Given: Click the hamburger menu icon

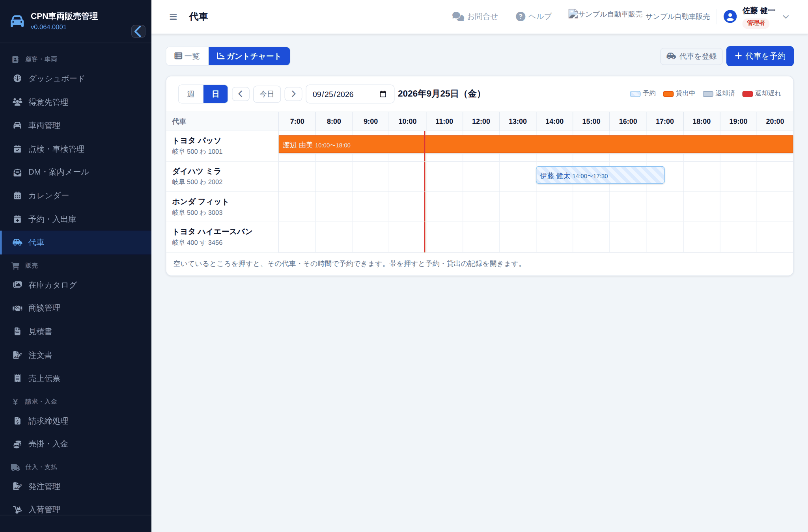Looking at the screenshot, I should (x=173, y=17).
